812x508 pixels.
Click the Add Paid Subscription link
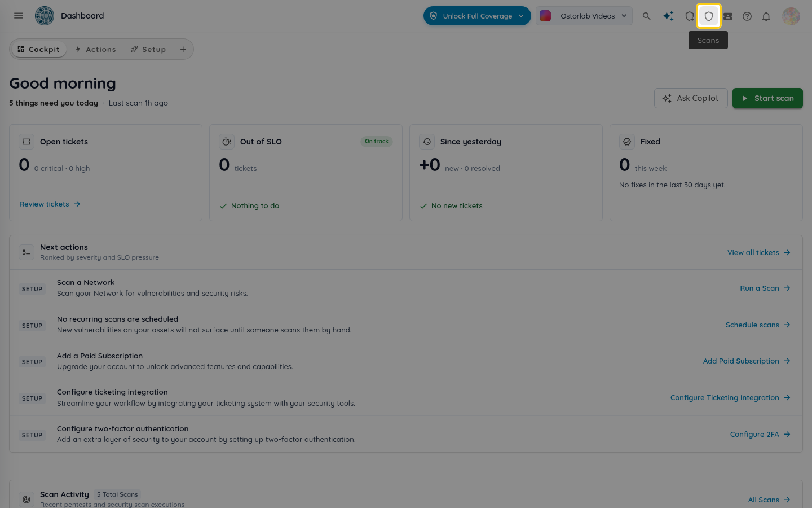click(x=747, y=361)
